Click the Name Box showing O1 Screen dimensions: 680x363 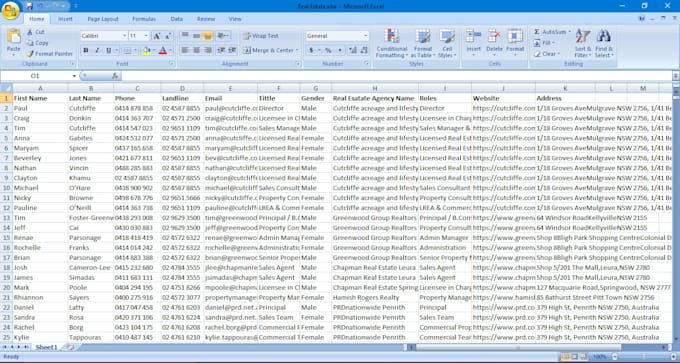click(35, 76)
